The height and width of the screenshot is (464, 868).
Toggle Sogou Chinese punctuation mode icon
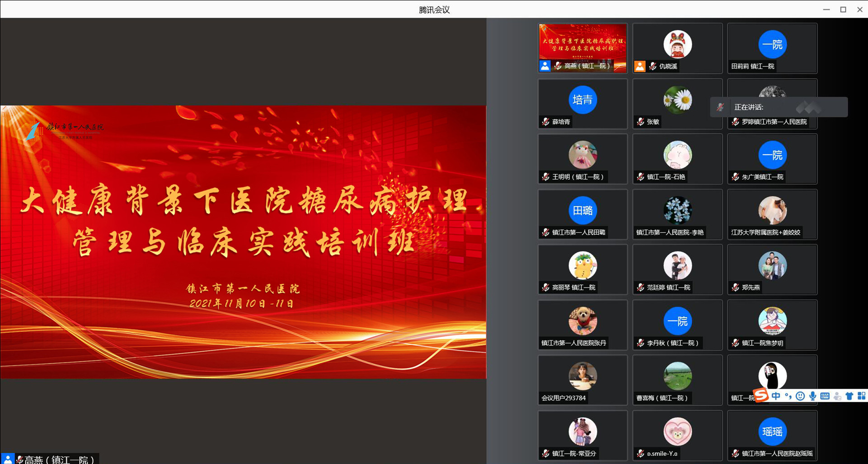(x=788, y=396)
